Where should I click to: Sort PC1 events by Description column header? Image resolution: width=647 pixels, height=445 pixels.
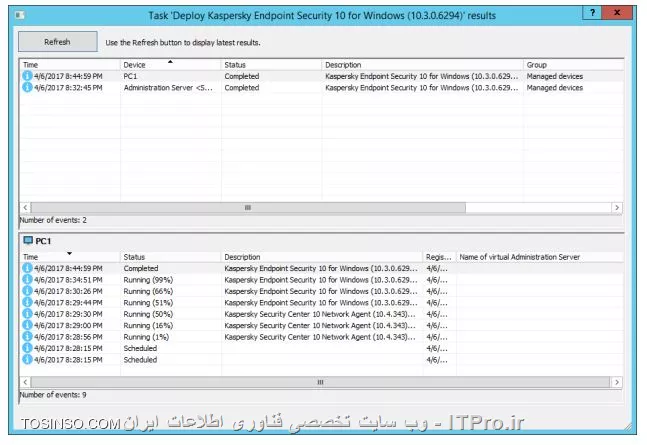[x=321, y=257]
